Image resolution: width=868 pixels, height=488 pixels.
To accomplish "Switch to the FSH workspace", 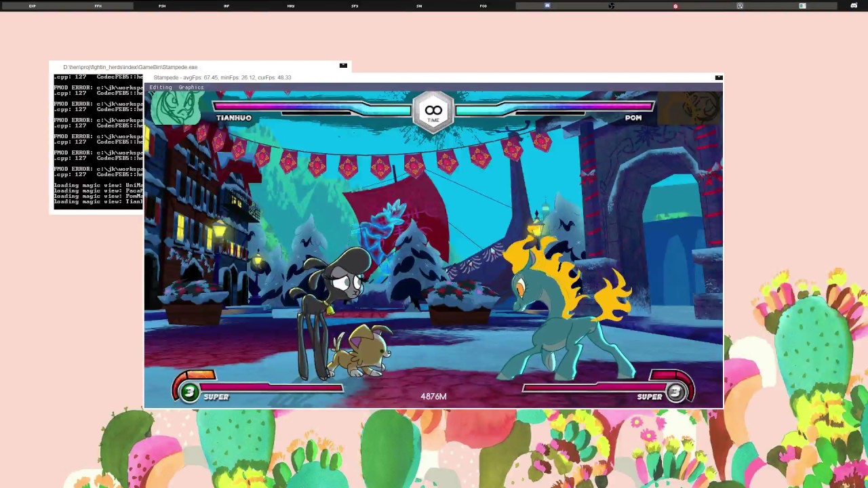I will [x=162, y=5].
